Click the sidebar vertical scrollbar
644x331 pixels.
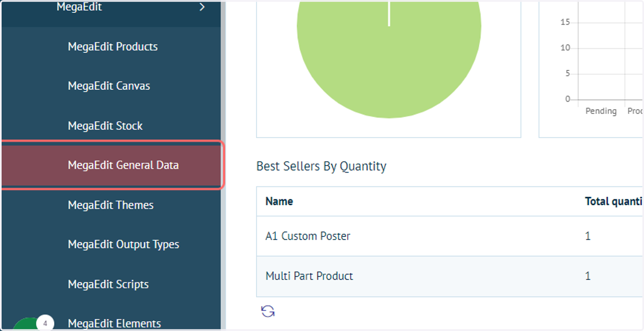point(223,165)
